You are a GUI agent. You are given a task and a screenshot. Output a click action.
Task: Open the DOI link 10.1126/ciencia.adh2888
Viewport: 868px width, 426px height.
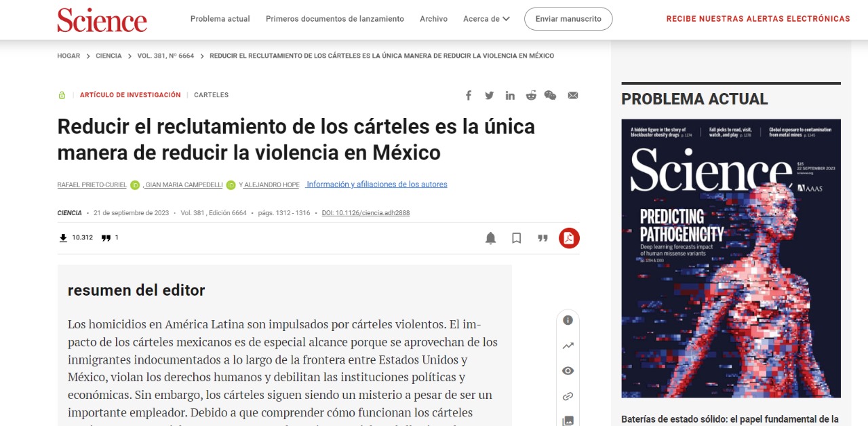point(366,213)
